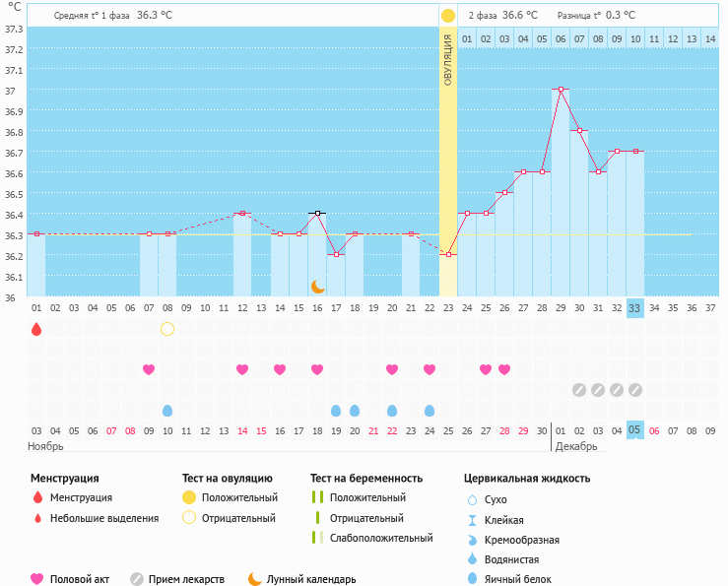728x586 pixels.
Task: Click the yellow positive ovulation test legend swatch
Action: click(x=188, y=497)
